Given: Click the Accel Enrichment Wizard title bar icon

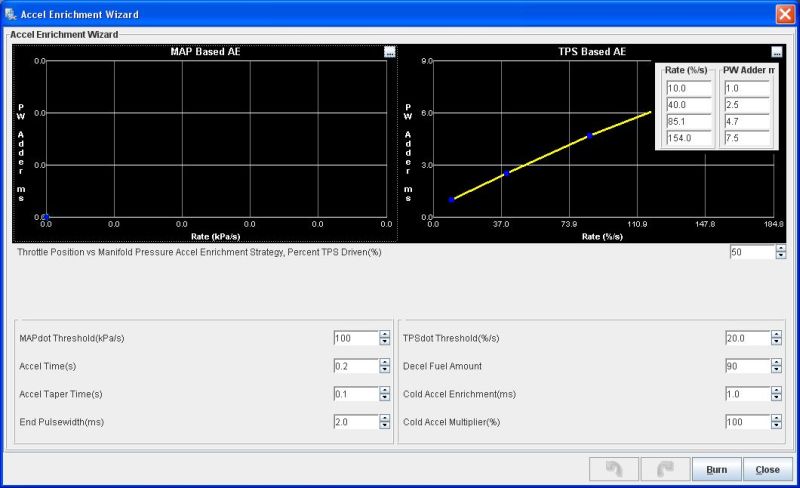Looking at the screenshot, I should point(11,15).
